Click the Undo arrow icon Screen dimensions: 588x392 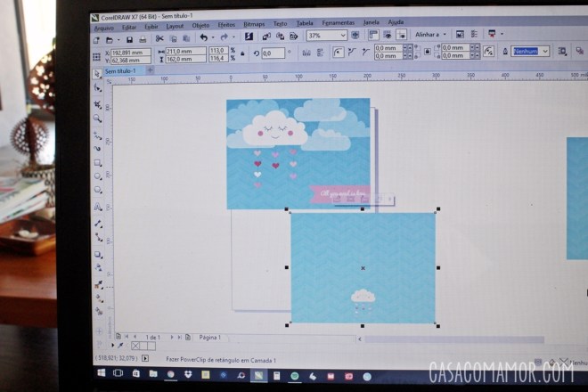(x=204, y=38)
